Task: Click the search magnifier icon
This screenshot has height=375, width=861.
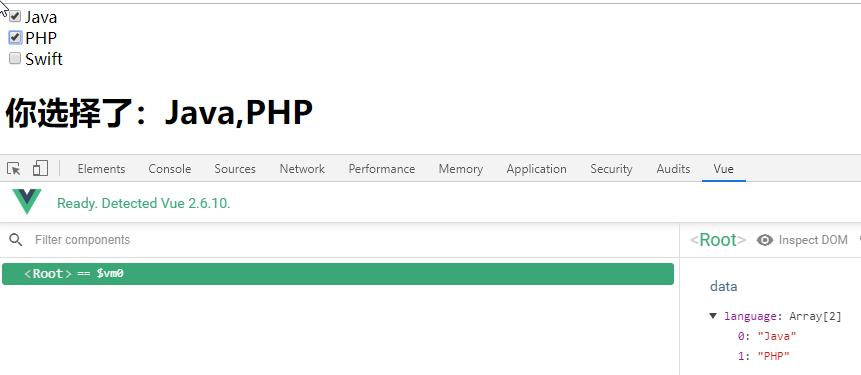Action: 16,239
